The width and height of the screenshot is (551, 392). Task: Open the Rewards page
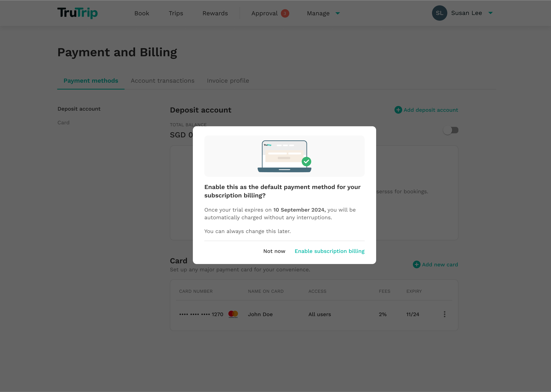click(x=215, y=13)
